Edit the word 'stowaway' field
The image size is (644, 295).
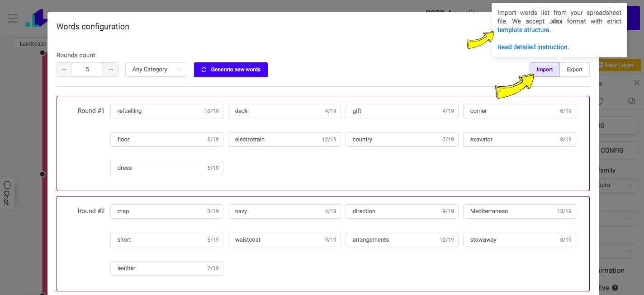point(520,240)
